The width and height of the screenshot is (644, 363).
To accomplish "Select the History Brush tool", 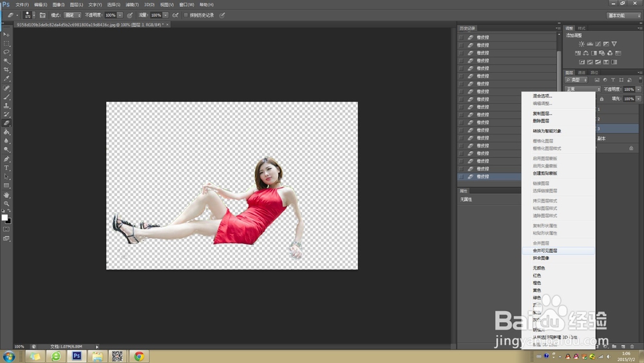I will coord(6,114).
